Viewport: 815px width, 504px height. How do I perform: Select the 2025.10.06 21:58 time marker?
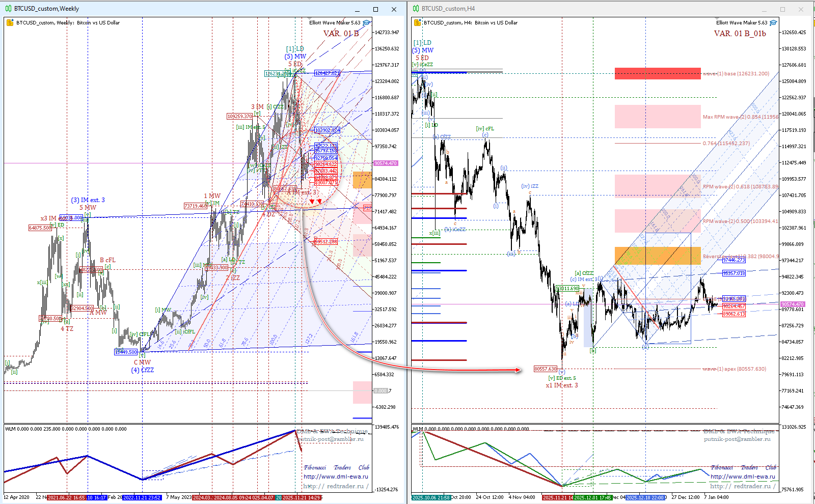[x=431, y=497]
